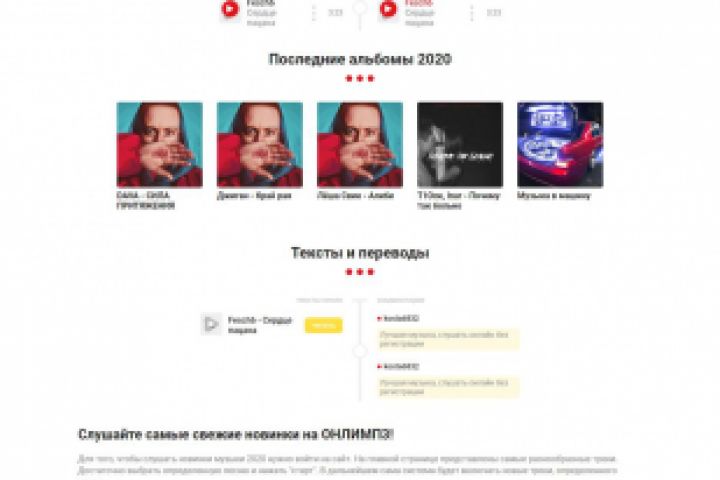Image resolution: width=720 pixels, height=480 pixels.
Task: Click the second commenter's username
Action: click(x=401, y=367)
